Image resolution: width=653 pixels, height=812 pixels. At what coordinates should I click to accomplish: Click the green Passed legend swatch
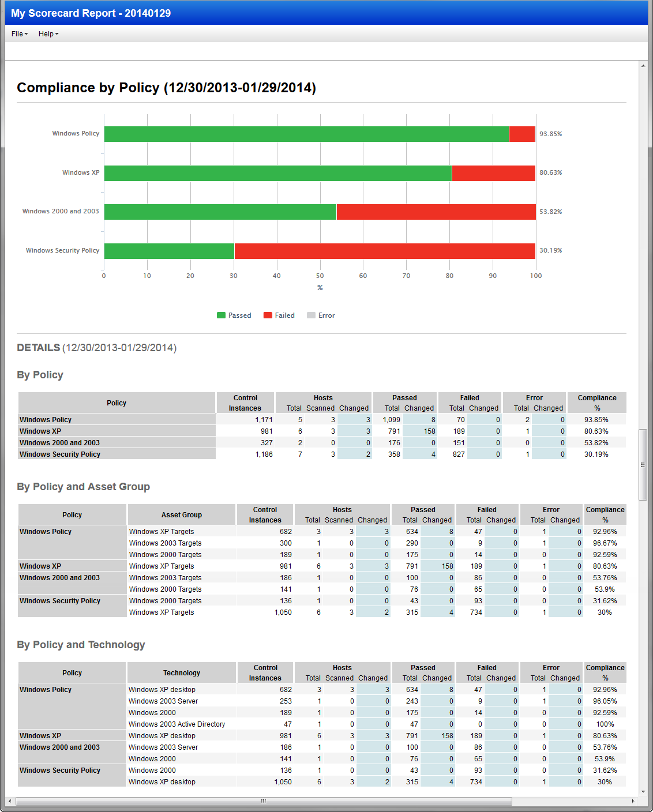tap(221, 315)
